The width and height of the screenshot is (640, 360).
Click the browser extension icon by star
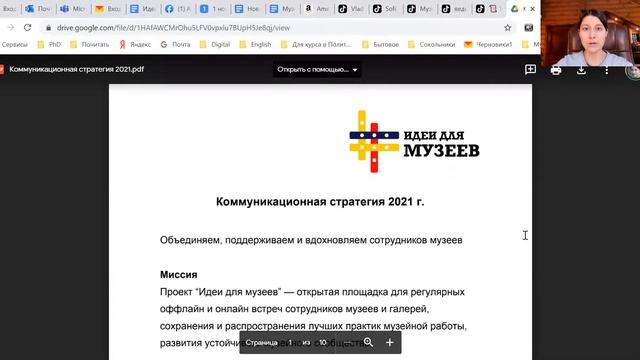529,28
